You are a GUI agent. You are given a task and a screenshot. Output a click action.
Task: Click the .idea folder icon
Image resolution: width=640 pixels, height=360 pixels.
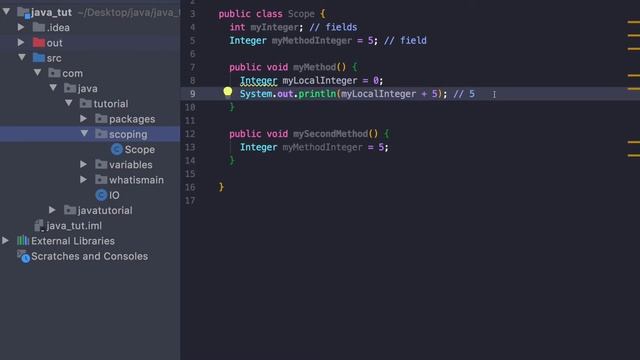coord(39,27)
